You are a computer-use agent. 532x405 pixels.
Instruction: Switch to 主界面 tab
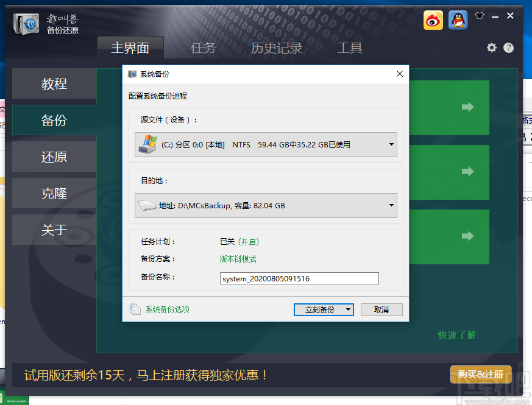tap(130, 48)
